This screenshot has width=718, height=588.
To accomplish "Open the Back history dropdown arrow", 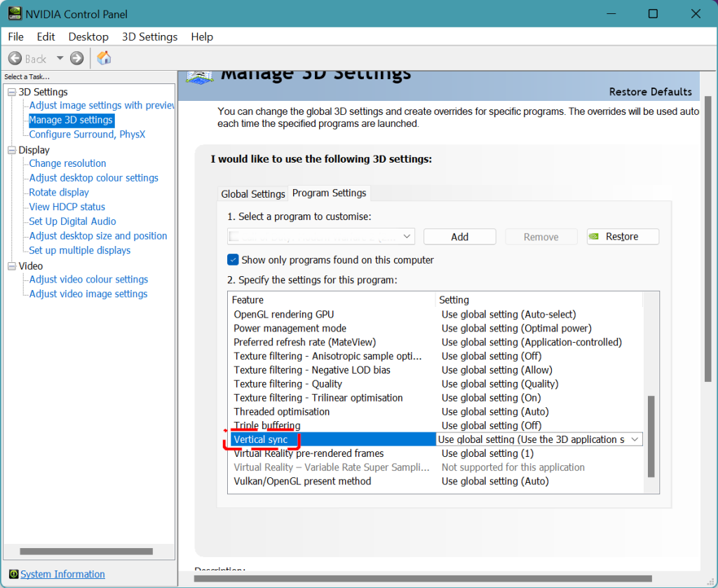I will (x=60, y=58).
